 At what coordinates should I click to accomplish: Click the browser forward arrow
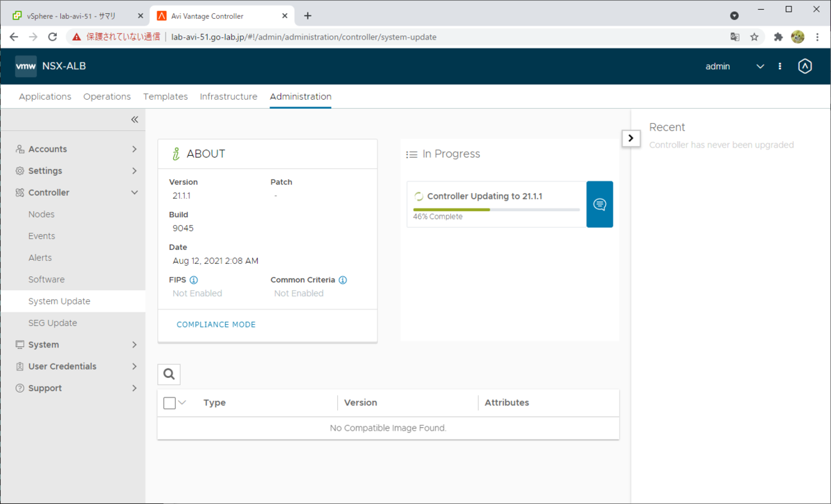pos(33,37)
